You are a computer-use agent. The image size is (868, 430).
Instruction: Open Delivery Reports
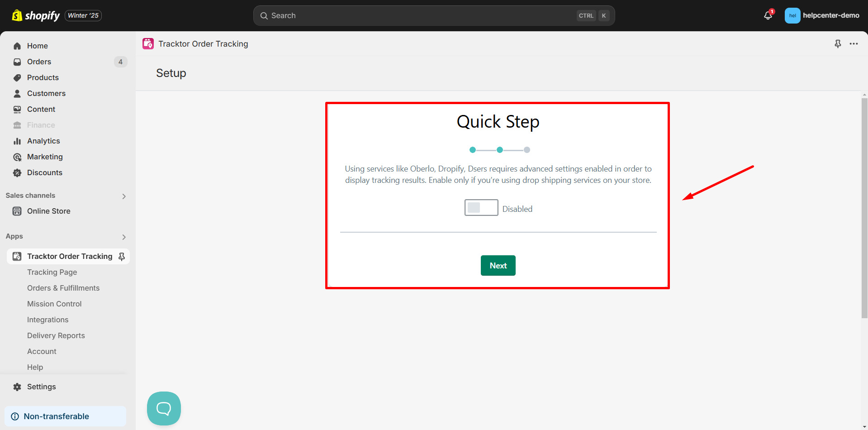[56, 335]
